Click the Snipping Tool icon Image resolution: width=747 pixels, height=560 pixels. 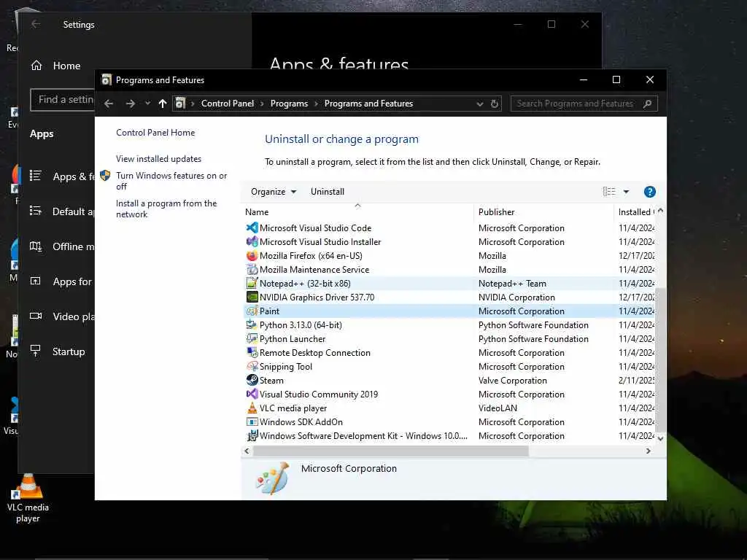coord(252,366)
